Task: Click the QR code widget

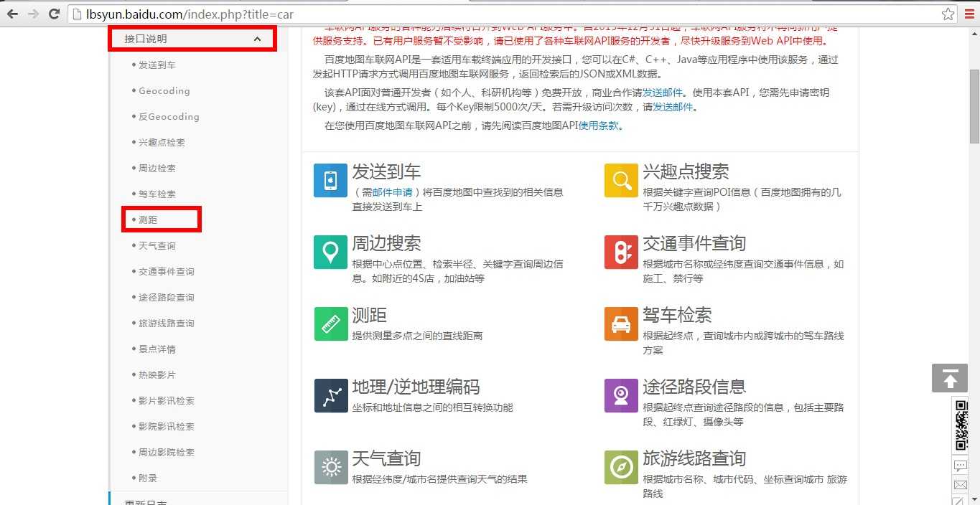Action: pyautogui.click(x=961, y=425)
